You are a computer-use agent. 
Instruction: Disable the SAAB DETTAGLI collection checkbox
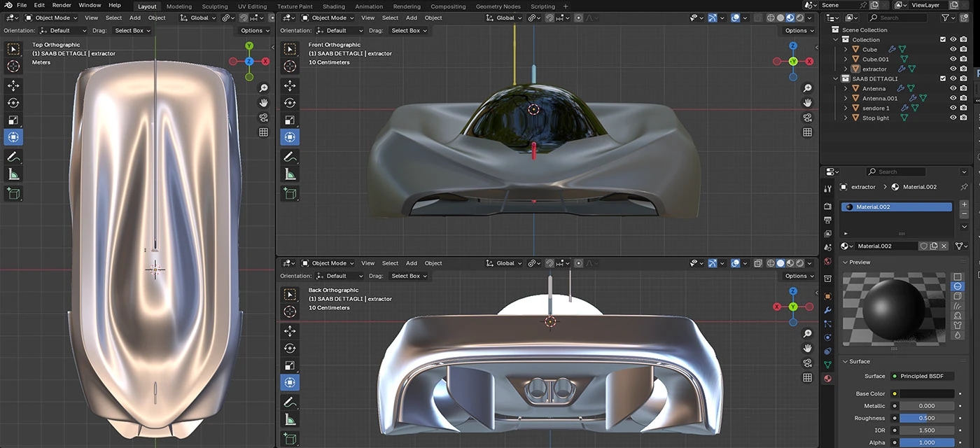[x=941, y=78]
